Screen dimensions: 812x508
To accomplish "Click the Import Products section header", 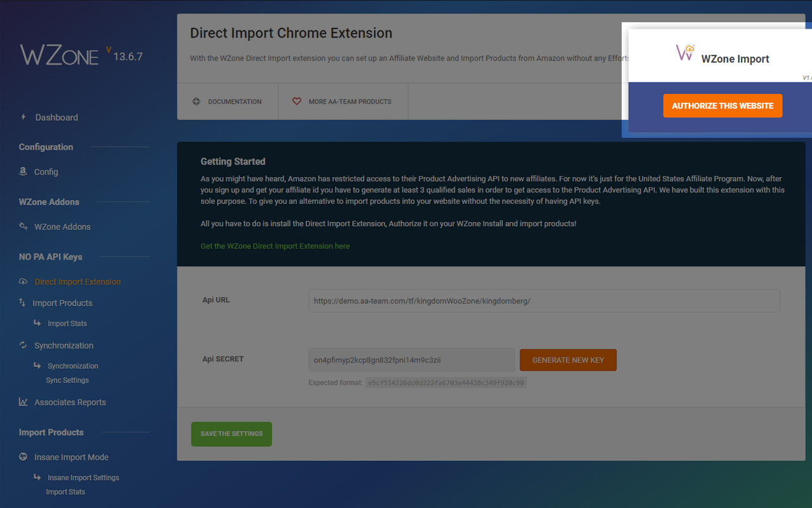I will [51, 432].
